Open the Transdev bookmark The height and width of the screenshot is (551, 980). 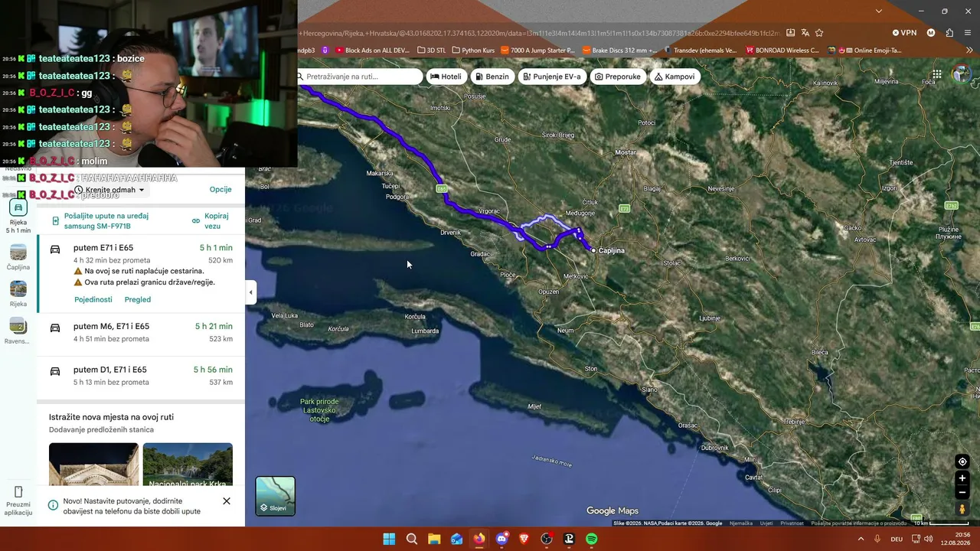click(x=701, y=51)
